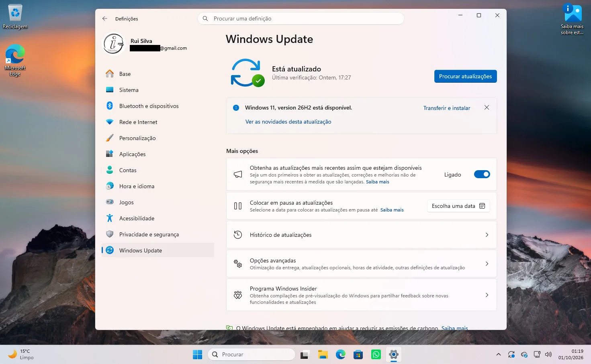Click the Windows Insider hearts icon
The height and width of the screenshot is (364, 591).
click(238, 295)
